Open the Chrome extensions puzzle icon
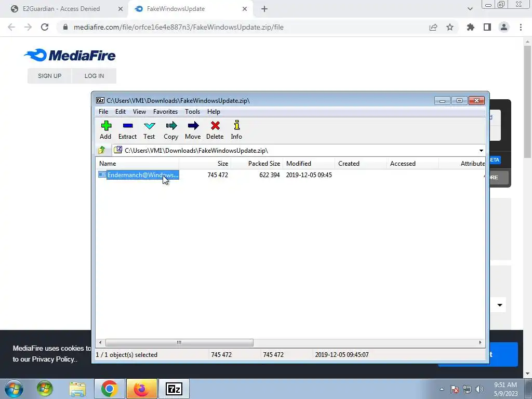This screenshot has width=532, height=399. (x=471, y=27)
